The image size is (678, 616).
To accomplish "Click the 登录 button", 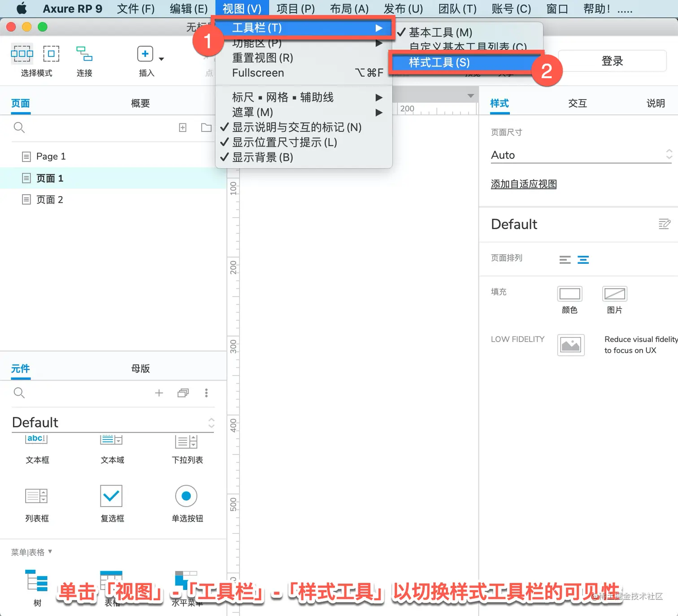I will 612,61.
